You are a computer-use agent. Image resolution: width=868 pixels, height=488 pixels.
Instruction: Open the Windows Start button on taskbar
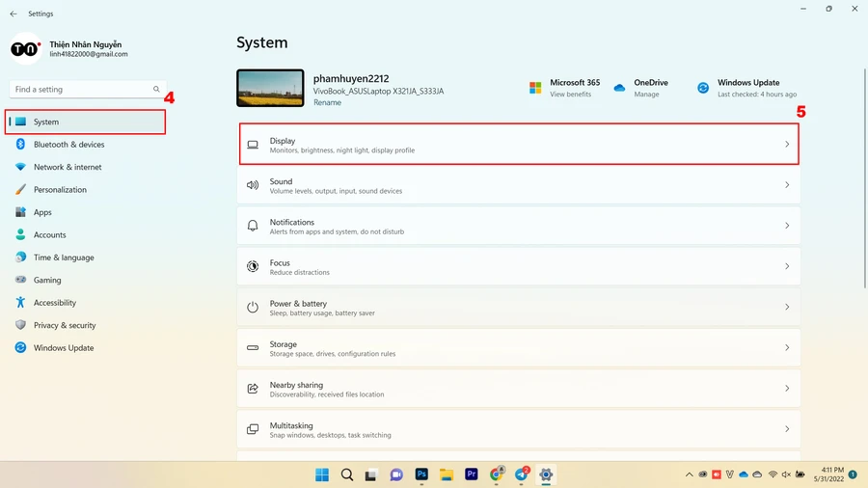pos(321,474)
